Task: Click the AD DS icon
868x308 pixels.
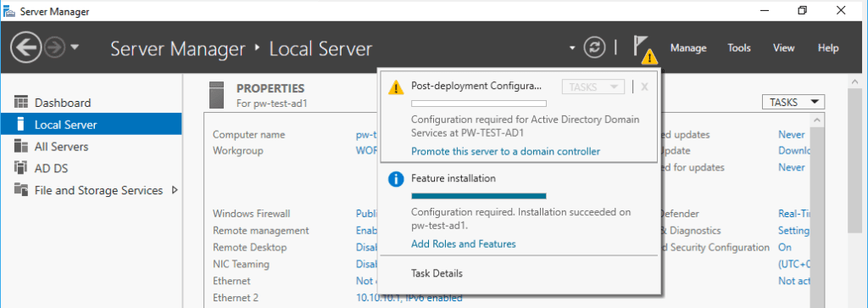Action: (21, 168)
